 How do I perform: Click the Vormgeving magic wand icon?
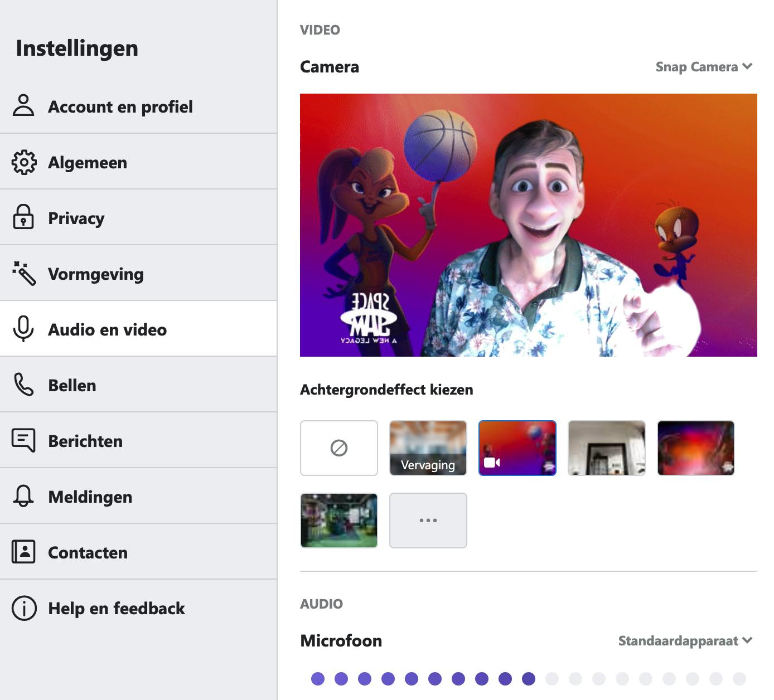click(x=23, y=273)
